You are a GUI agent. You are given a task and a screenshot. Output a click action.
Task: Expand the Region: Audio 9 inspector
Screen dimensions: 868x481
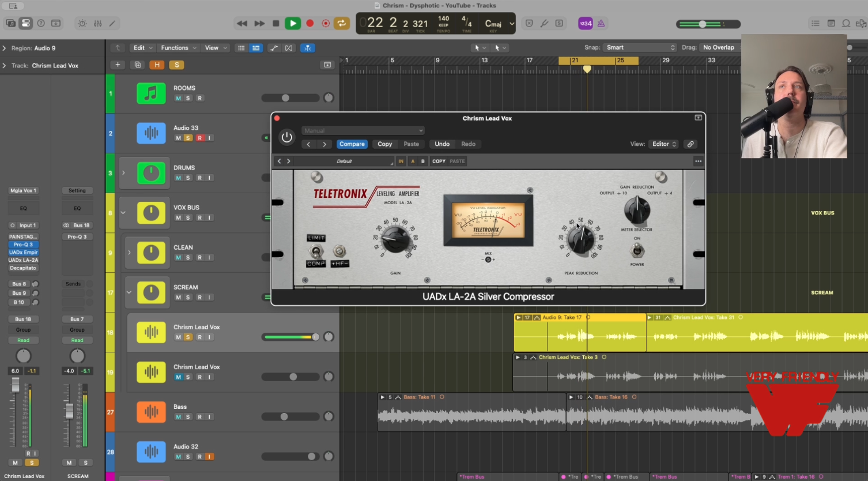4,48
